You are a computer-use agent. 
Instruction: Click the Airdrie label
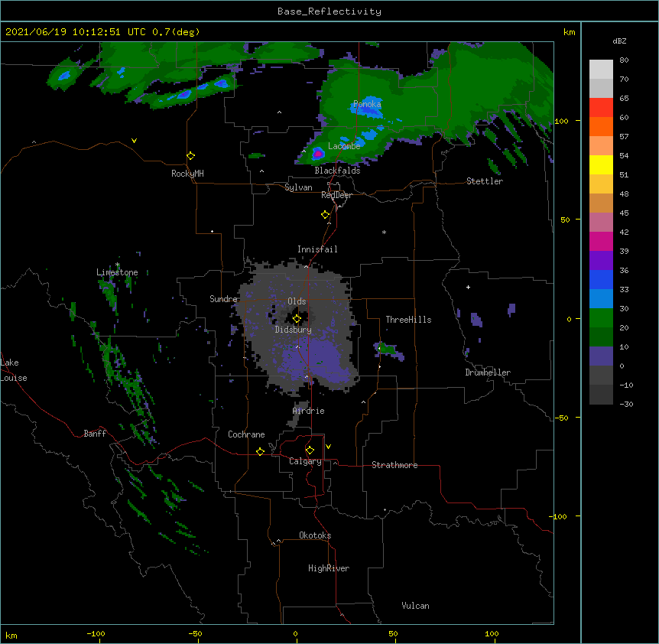click(x=309, y=411)
